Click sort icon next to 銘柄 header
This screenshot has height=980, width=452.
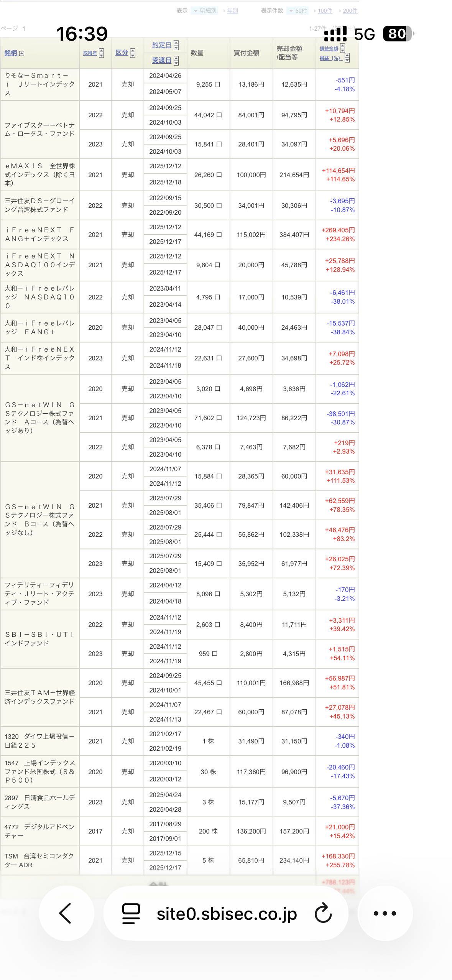click(x=22, y=53)
